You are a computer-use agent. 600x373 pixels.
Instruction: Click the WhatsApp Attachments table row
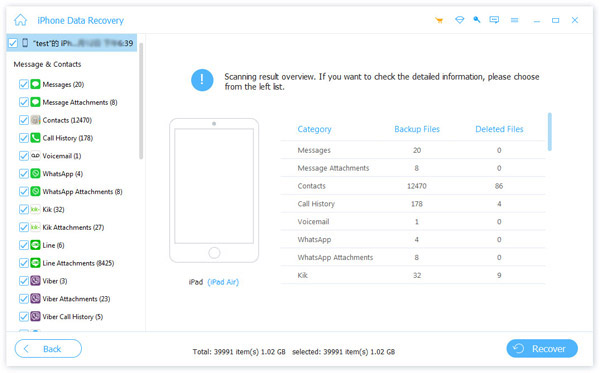click(x=413, y=257)
